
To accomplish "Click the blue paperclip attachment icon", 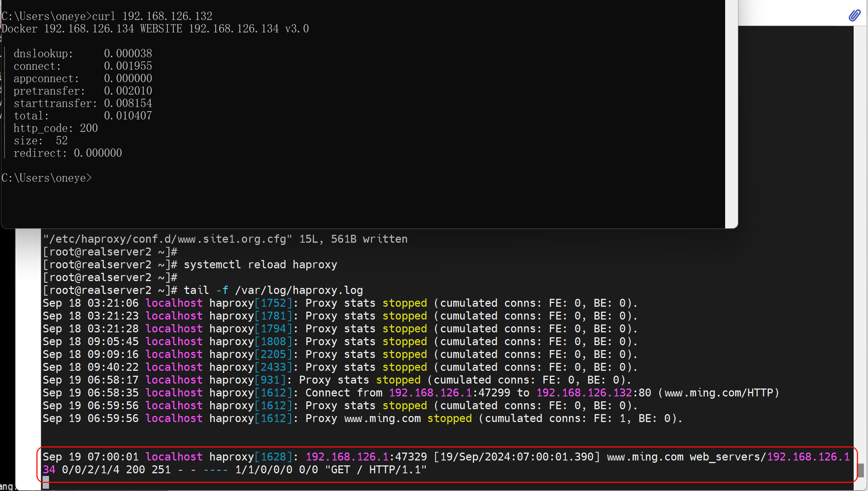I will 854,15.
